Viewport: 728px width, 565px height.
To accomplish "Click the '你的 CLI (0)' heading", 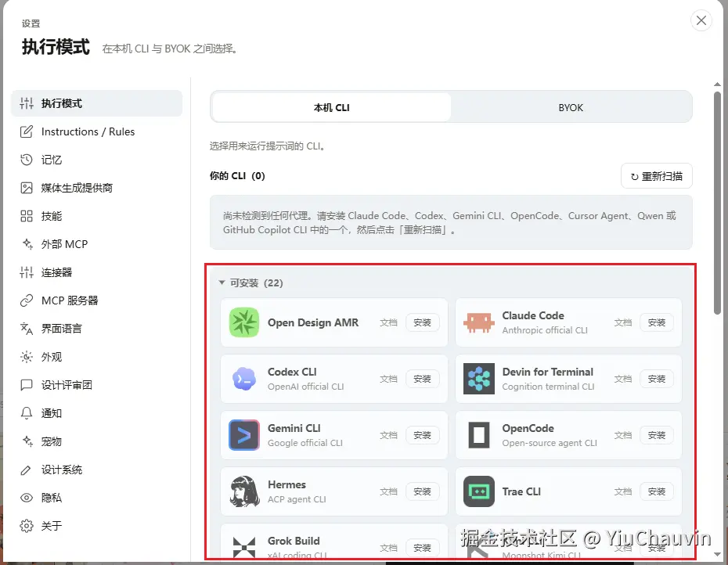I will click(x=237, y=176).
